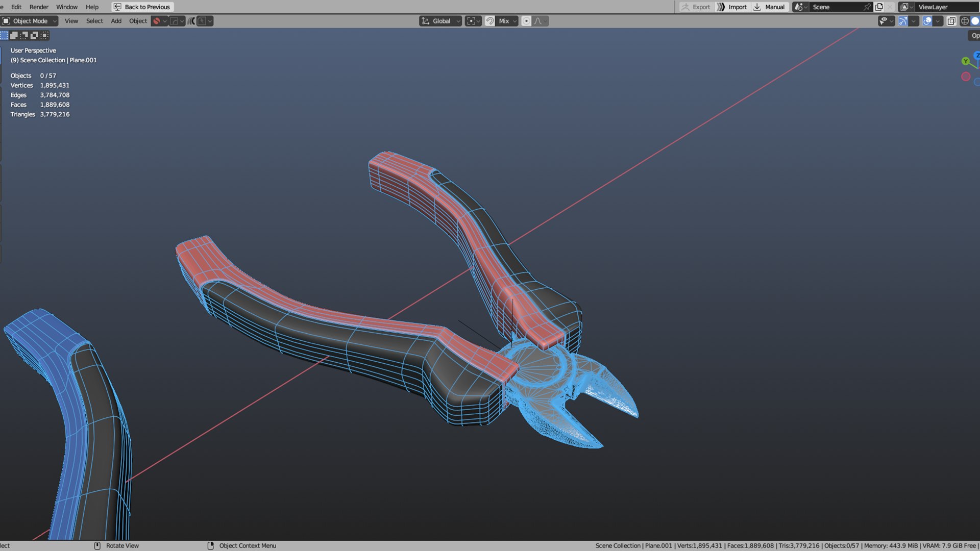Choose the 'subtract selection' mode icon
Image resolution: width=980 pixels, height=551 pixels.
(x=24, y=35)
